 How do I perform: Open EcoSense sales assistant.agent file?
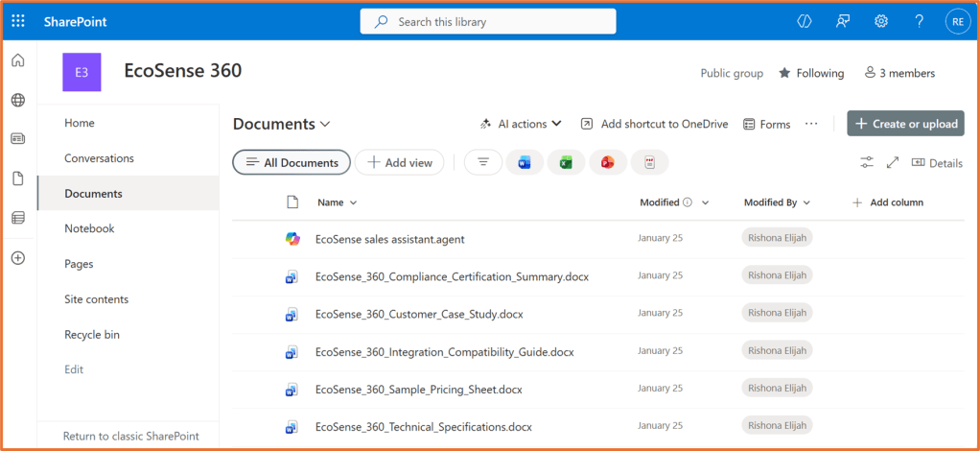pos(390,239)
